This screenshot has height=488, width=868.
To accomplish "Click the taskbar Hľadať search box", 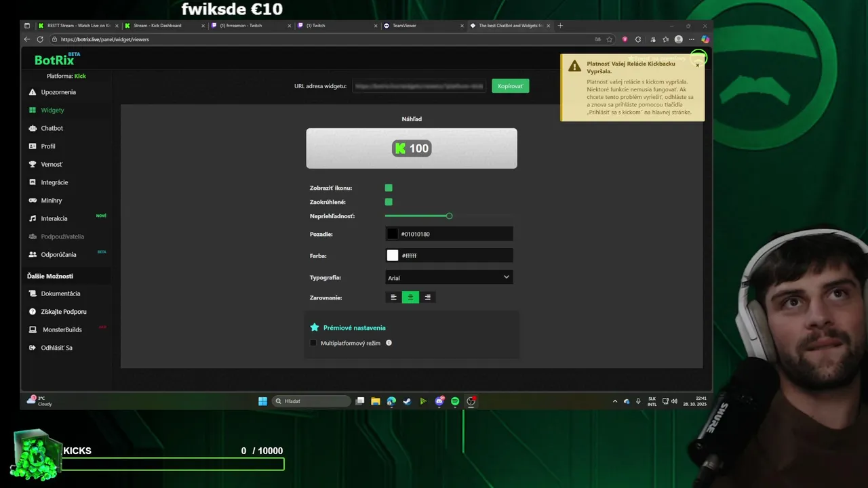I will 312,401.
